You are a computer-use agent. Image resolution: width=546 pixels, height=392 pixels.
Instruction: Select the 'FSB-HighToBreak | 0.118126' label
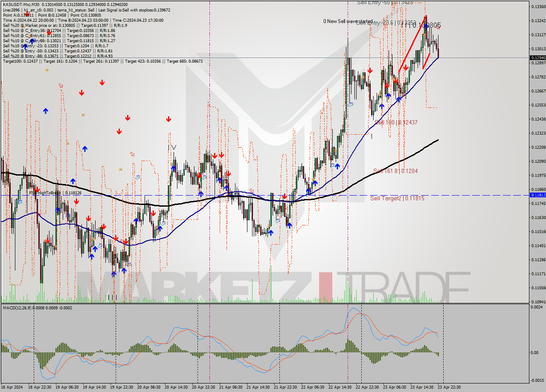coord(55,193)
